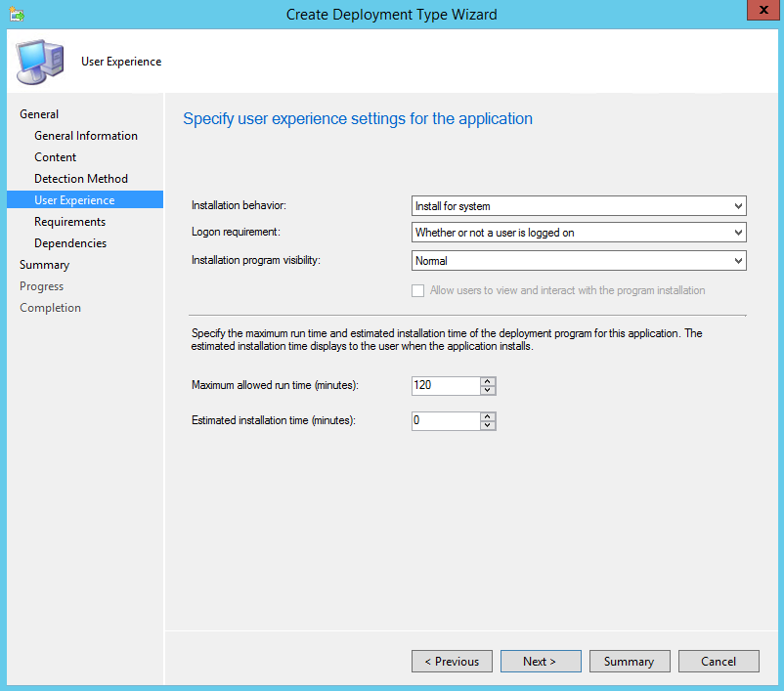Select General in the wizard navigation
This screenshot has width=784, height=691.
pyautogui.click(x=39, y=114)
